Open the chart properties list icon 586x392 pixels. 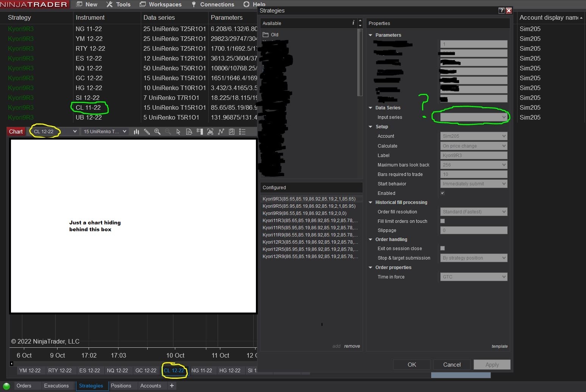pyautogui.click(x=242, y=132)
